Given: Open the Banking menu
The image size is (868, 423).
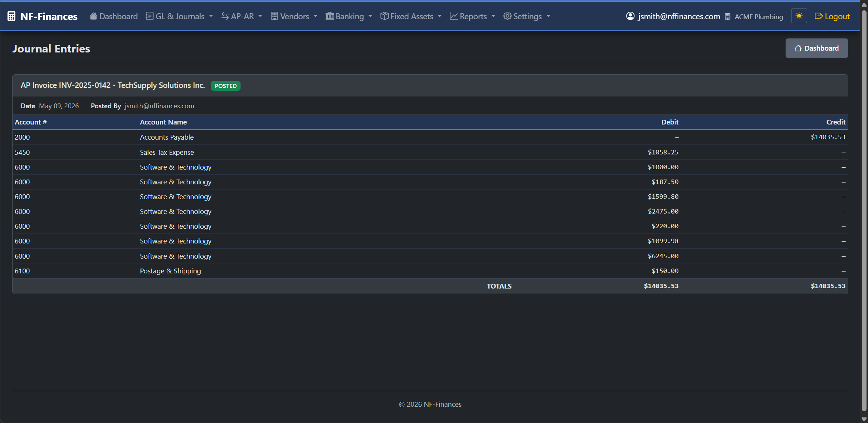Looking at the screenshot, I should [x=349, y=16].
